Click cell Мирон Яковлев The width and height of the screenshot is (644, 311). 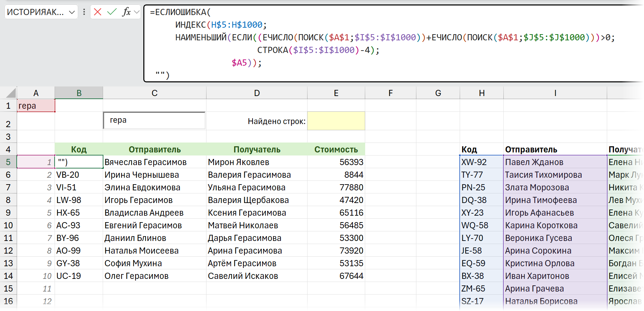[x=257, y=162]
